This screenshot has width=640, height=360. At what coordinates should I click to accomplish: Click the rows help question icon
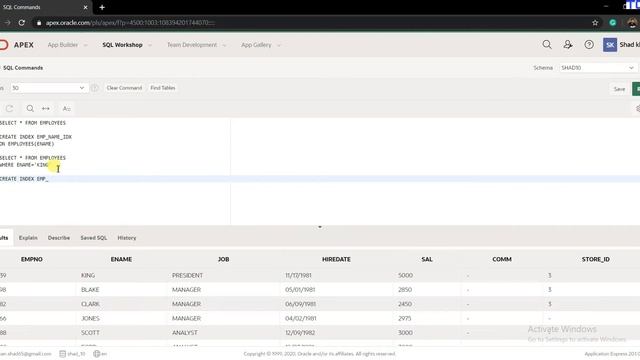tap(95, 88)
